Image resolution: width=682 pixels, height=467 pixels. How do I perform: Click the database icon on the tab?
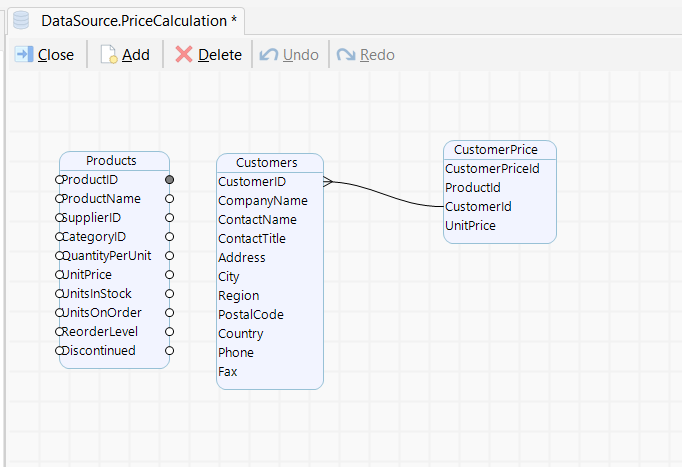[21, 20]
